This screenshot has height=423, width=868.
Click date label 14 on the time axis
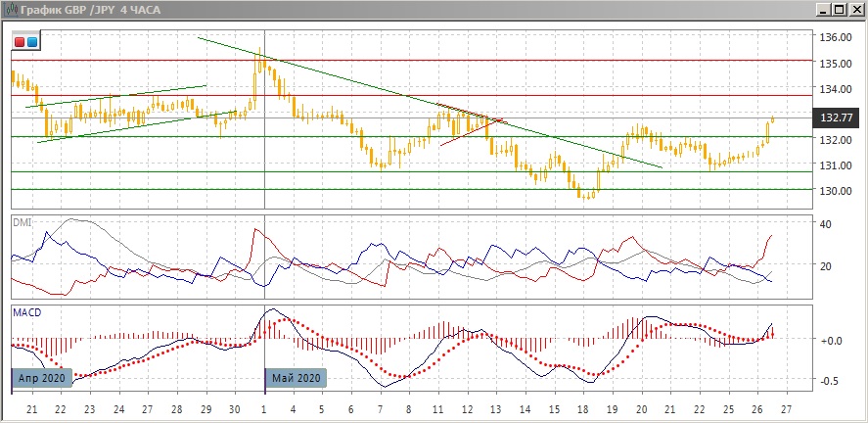coord(525,409)
